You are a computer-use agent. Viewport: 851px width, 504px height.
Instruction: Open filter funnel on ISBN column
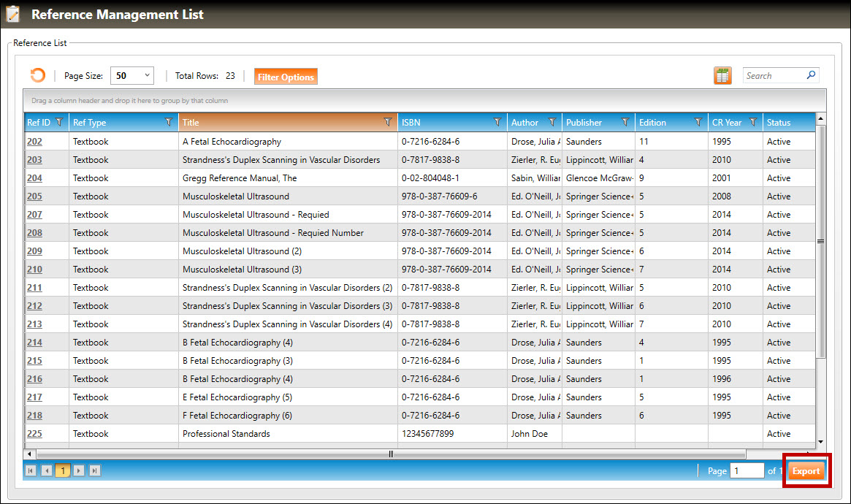[497, 123]
